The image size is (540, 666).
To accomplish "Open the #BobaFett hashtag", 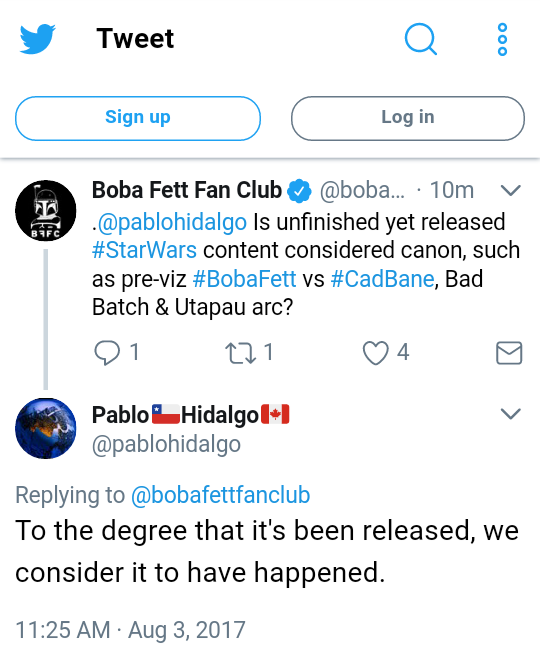I will pos(244,279).
